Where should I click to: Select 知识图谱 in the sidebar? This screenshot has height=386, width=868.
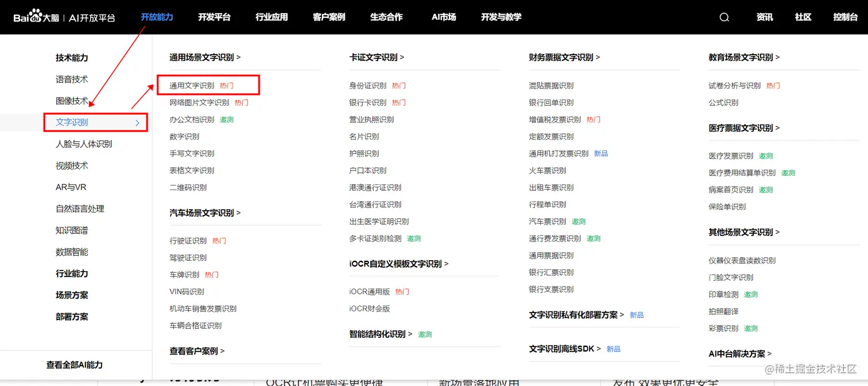pyautogui.click(x=72, y=230)
